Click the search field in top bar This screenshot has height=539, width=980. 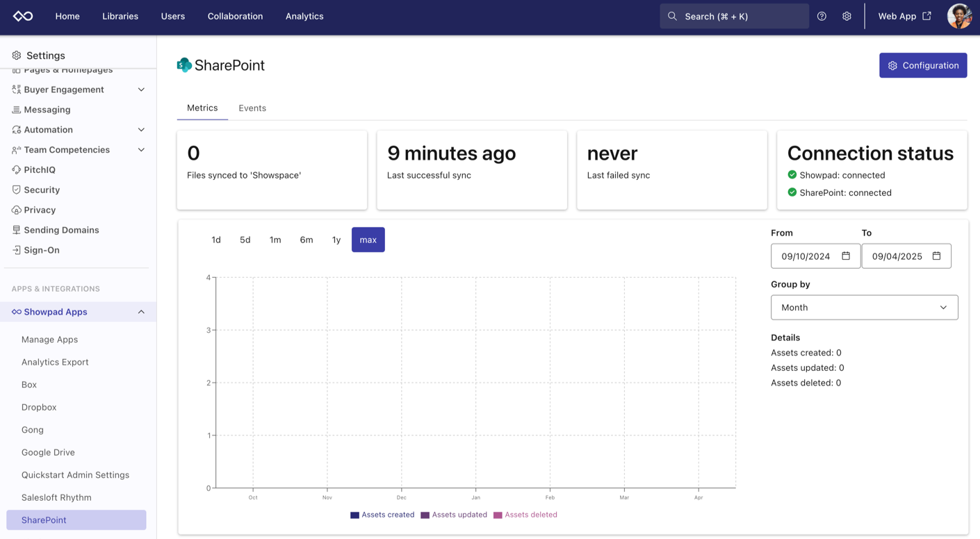click(735, 16)
